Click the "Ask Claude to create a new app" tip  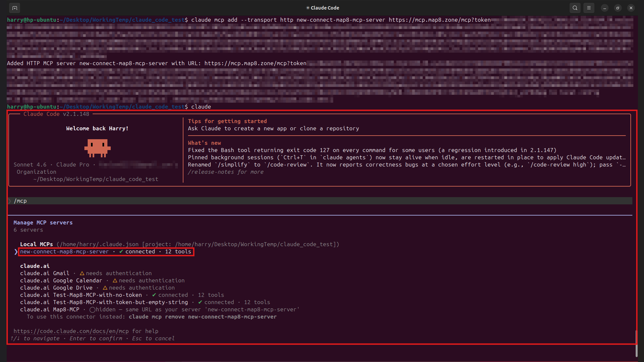point(274,128)
